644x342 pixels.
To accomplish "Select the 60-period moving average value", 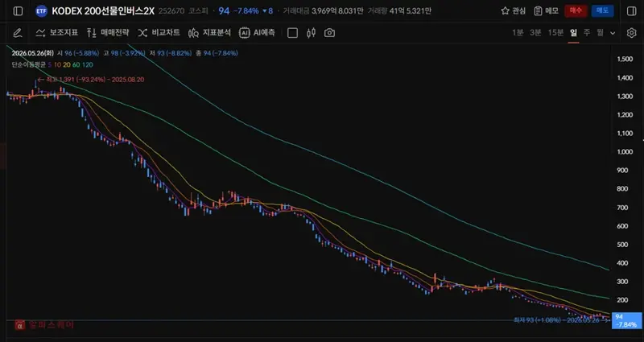I will tap(76, 65).
